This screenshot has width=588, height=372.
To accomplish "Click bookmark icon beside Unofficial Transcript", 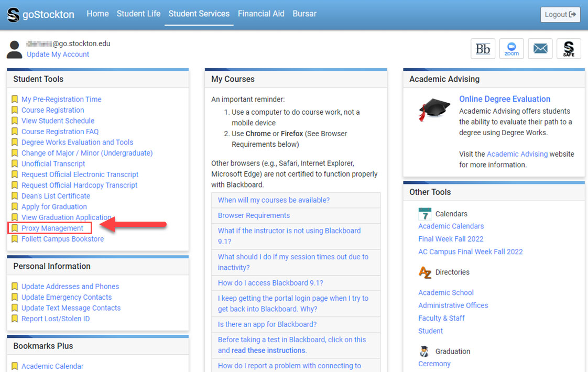I will tap(15, 163).
